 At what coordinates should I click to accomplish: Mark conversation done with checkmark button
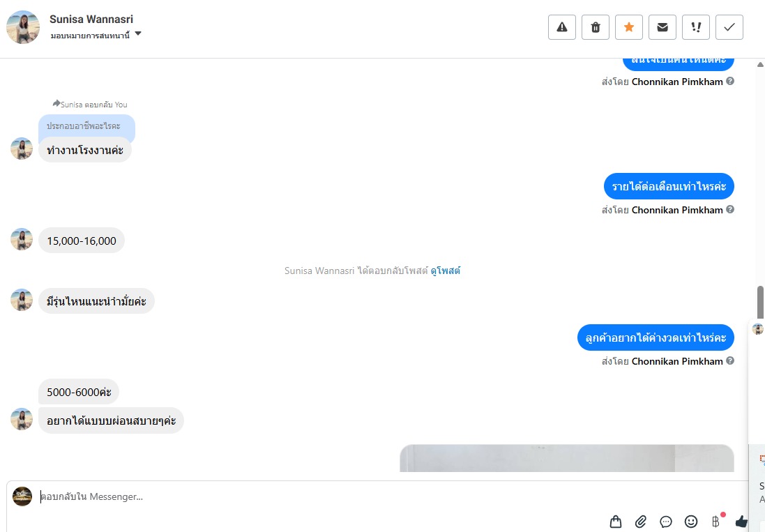729,27
